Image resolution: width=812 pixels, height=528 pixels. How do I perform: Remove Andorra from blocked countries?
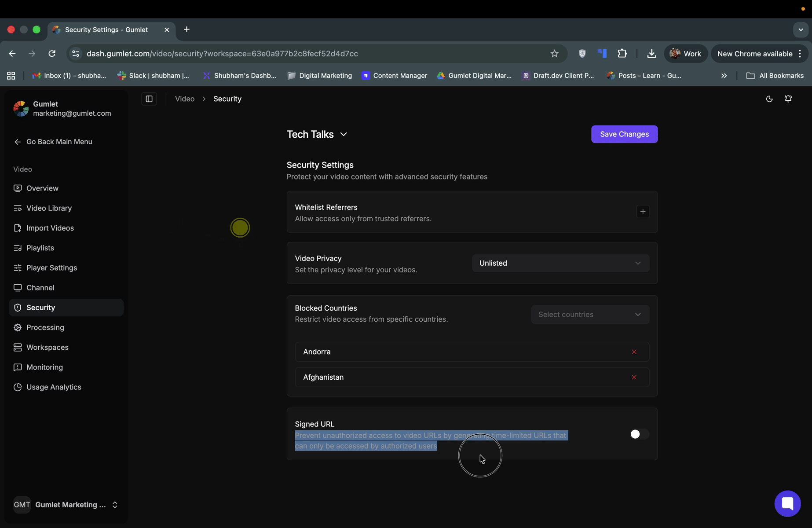click(x=634, y=352)
